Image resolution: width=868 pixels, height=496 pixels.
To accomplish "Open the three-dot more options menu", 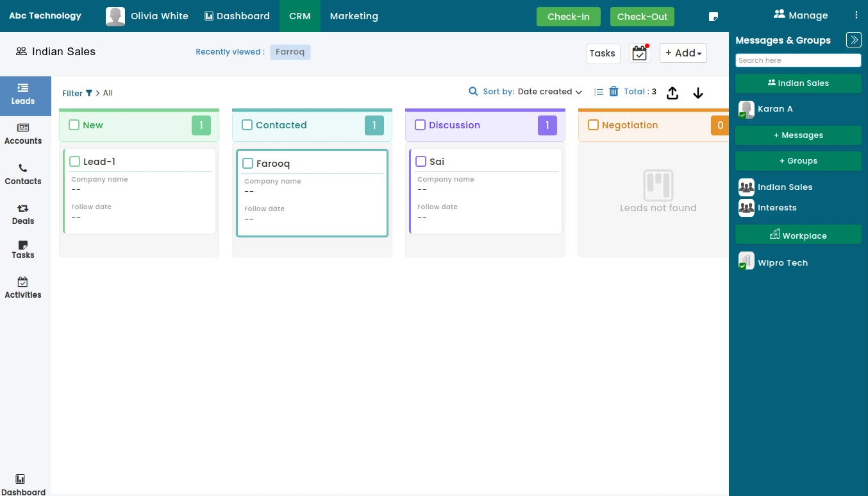I will coord(856,15).
